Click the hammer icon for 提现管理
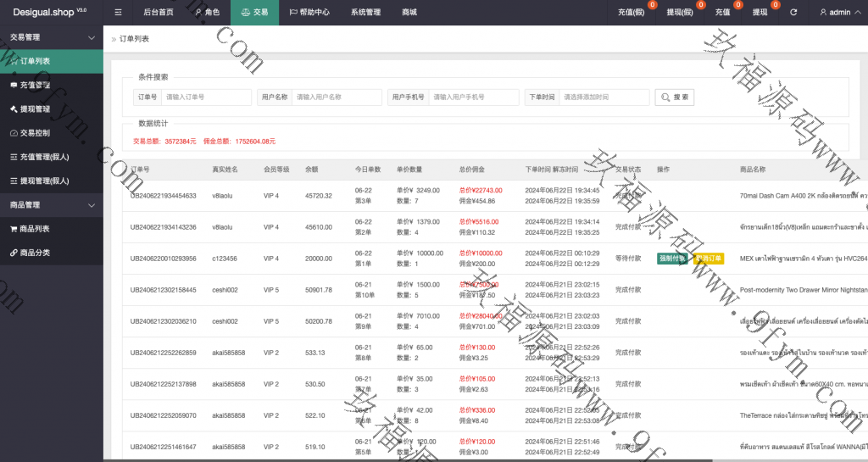 click(x=14, y=109)
